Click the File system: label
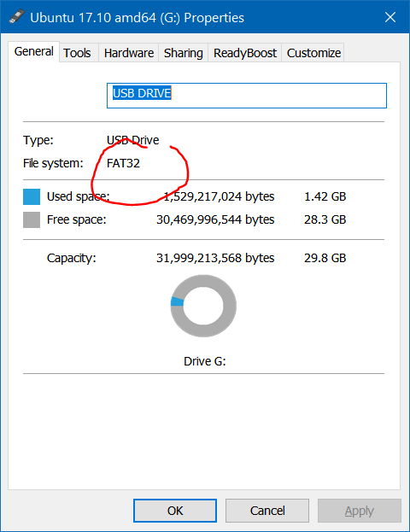Screen dimensions: 410x532 point(53,163)
